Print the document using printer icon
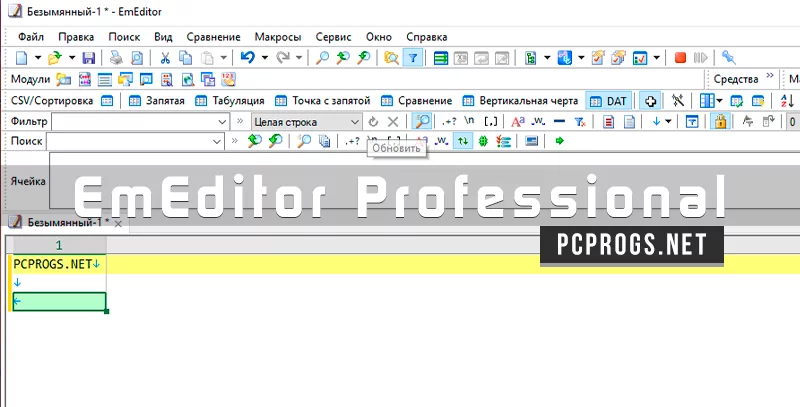This screenshot has width=800, height=407. coord(116,58)
